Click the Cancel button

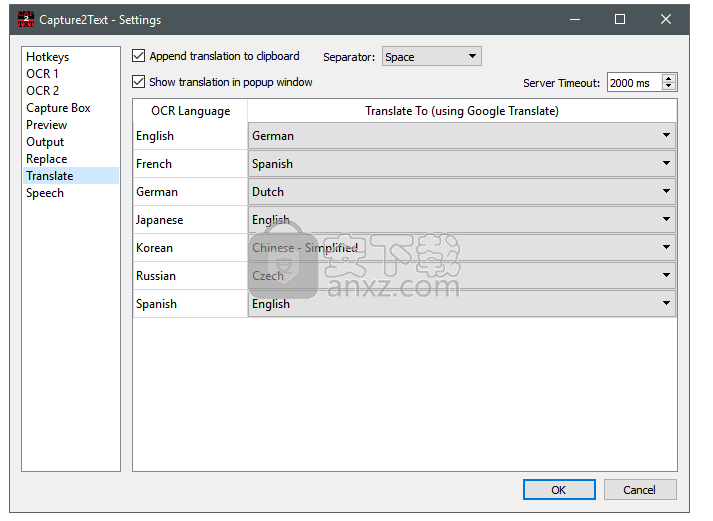[x=640, y=490]
